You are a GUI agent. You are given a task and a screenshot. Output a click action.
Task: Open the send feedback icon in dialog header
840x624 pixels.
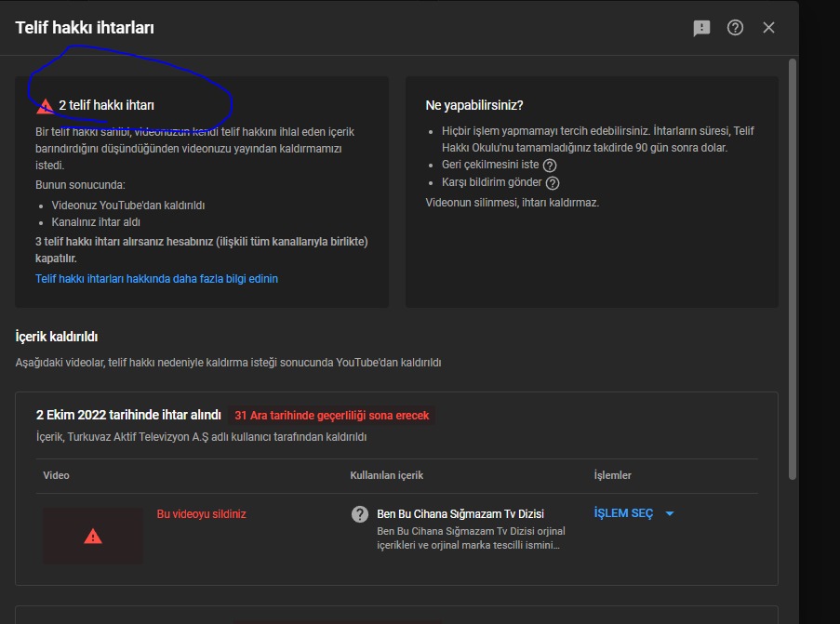click(701, 28)
